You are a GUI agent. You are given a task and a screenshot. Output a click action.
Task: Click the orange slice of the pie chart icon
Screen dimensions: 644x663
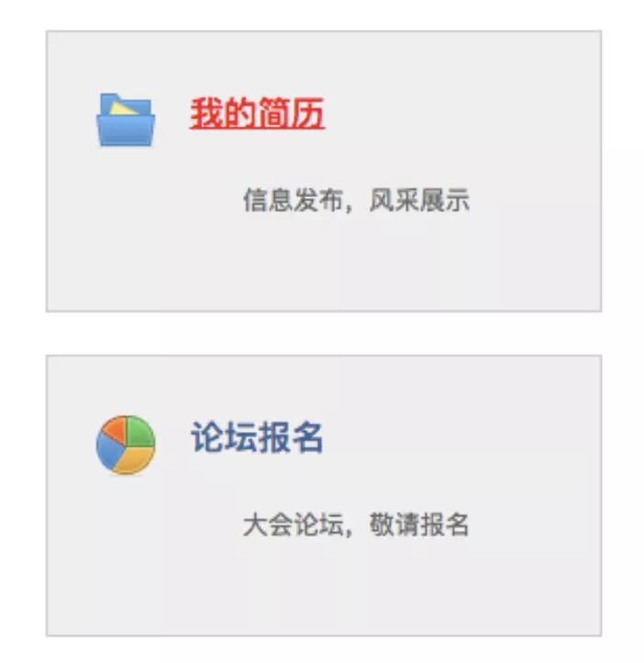pyautogui.click(x=115, y=430)
